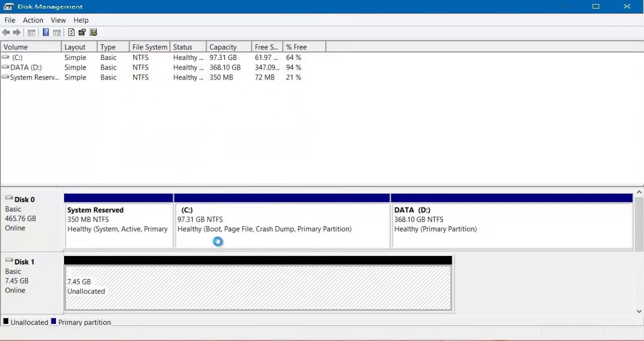Toggle the Show/Hide Action Pane toolbar icon
This screenshot has height=341, width=644.
(x=57, y=32)
